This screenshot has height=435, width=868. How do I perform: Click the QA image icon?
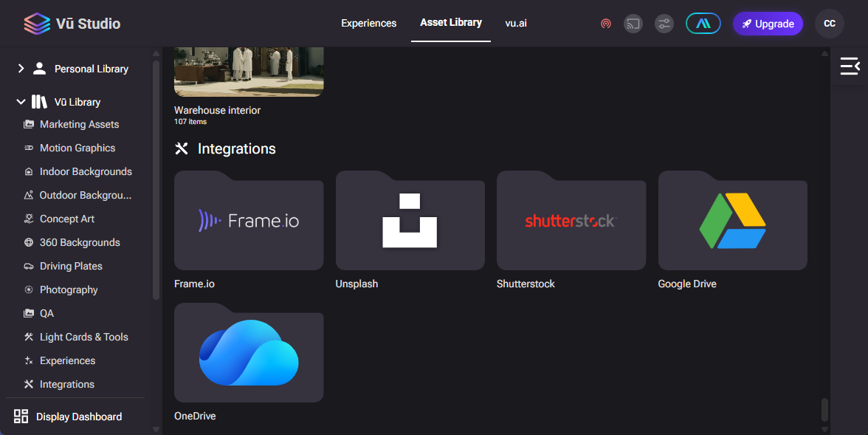tap(29, 314)
